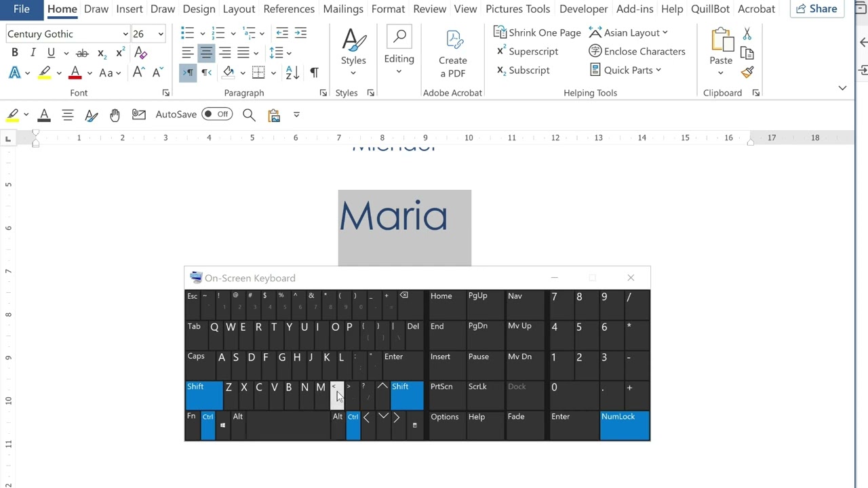Open the QuillBot tab
Screen dimensions: 868x488
pos(711,9)
